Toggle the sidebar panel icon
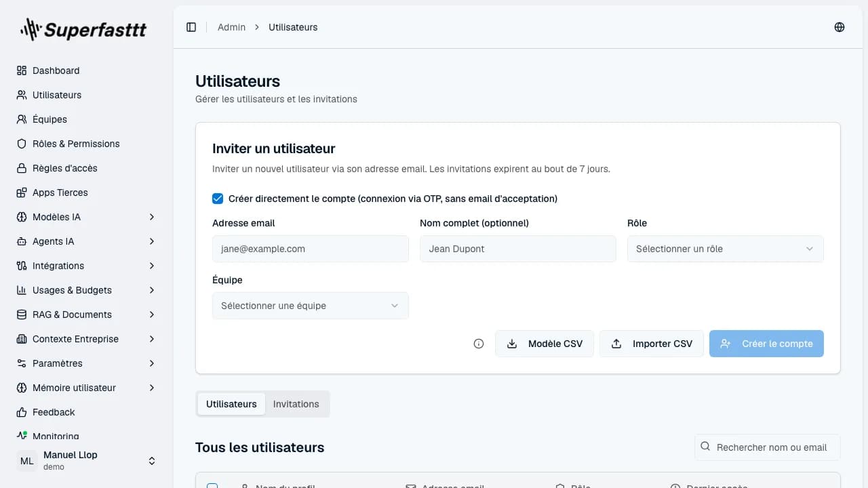The image size is (868, 488). [191, 27]
